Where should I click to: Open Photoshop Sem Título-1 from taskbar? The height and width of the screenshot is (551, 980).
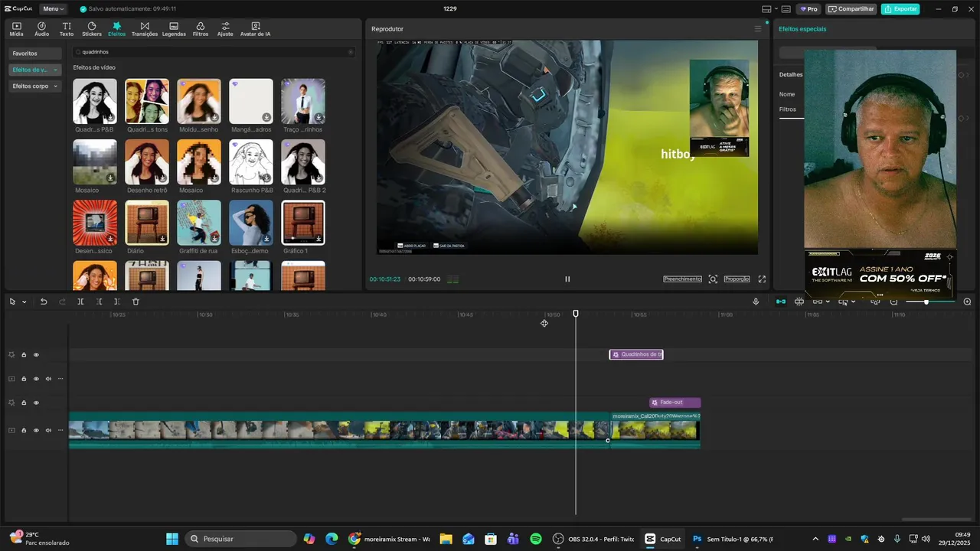pyautogui.click(x=733, y=539)
